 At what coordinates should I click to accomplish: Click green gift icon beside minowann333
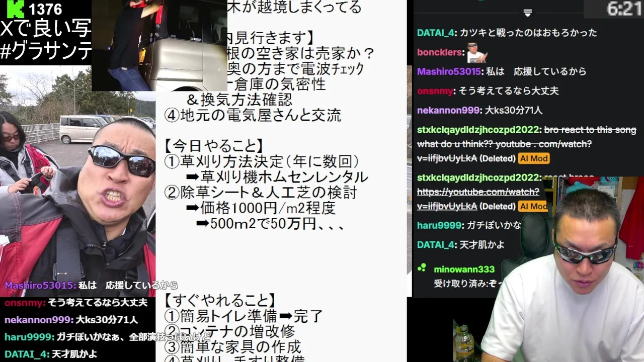(x=422, y=267)
